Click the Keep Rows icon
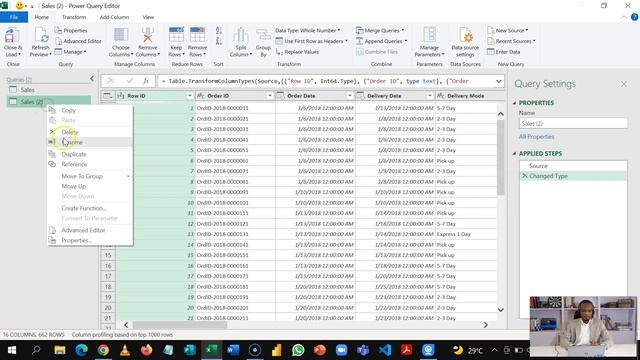Image resolution: width=640 pixels, height=360 pixels. (176, 35)
